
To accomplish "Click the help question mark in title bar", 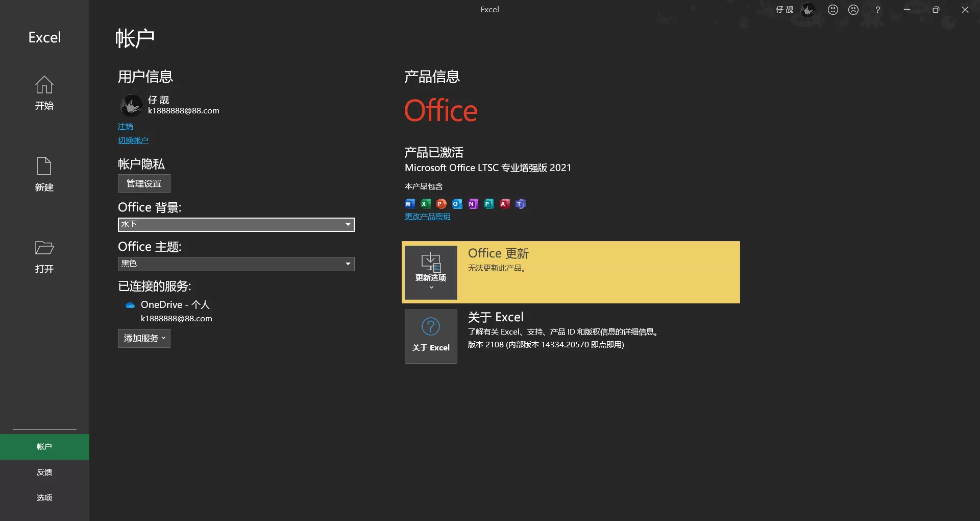I will click(x=877, y=9).
